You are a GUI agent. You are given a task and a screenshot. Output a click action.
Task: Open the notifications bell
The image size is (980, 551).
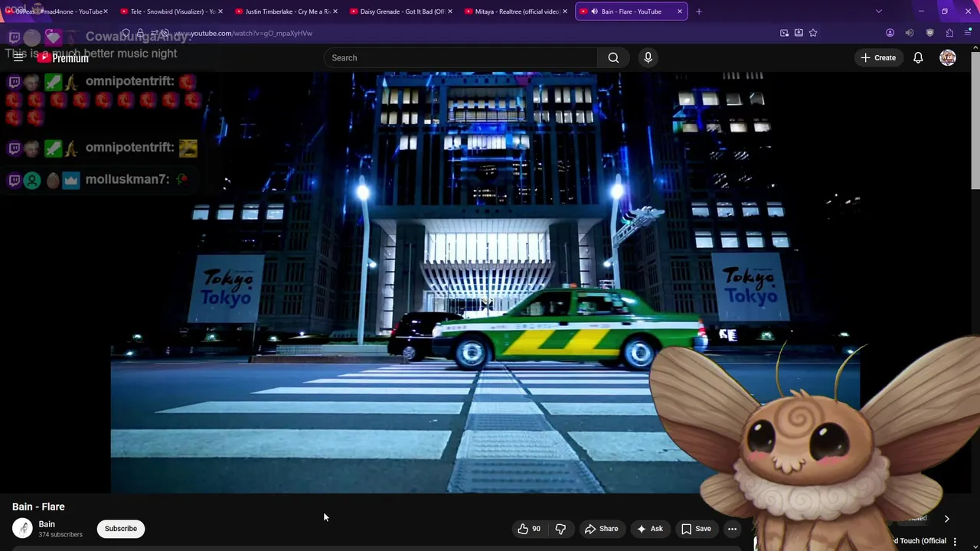pyautogui.click(x=918, y=57)
